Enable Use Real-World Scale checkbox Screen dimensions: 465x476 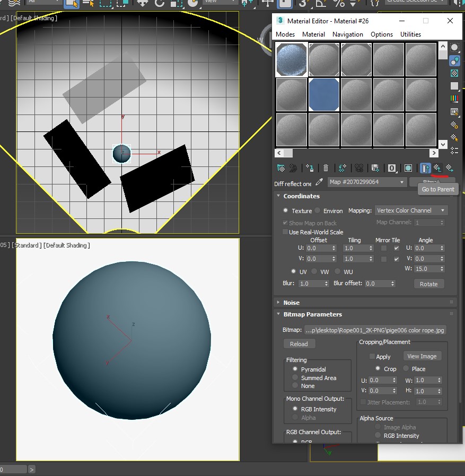tap(286, 232)
